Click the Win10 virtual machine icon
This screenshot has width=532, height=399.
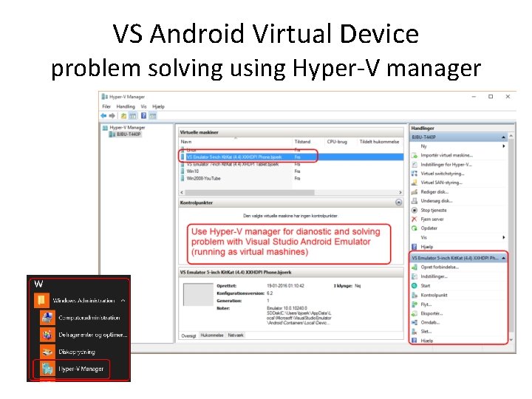tap(183, 171)
